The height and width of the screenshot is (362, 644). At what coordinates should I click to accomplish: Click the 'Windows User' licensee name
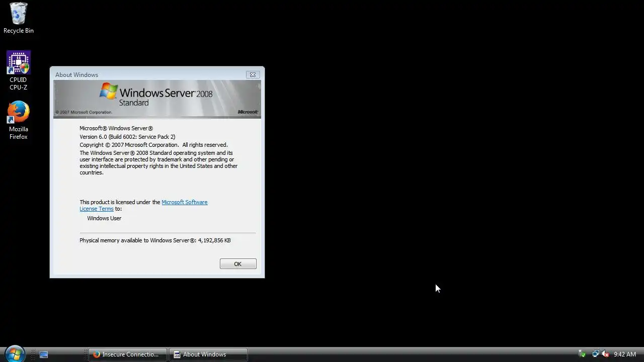(104, 218)
